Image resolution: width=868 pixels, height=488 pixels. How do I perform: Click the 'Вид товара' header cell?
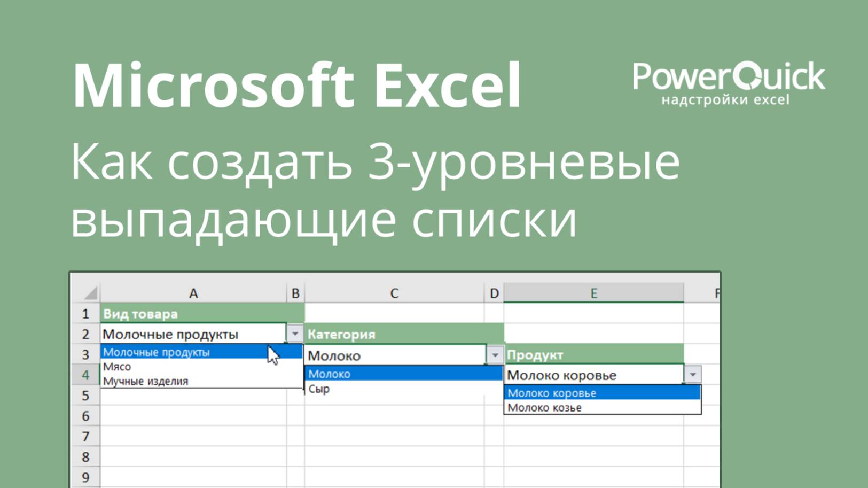[202, 314]
